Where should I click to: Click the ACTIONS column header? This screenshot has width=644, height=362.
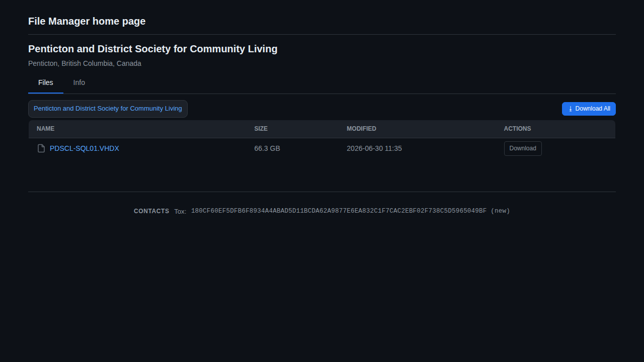pos(517,129)
